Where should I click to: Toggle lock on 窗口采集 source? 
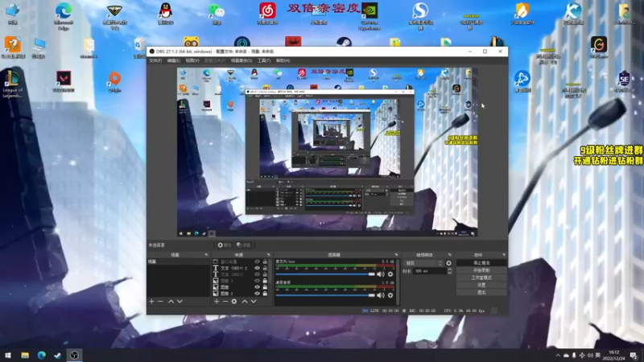coord(265,261)
